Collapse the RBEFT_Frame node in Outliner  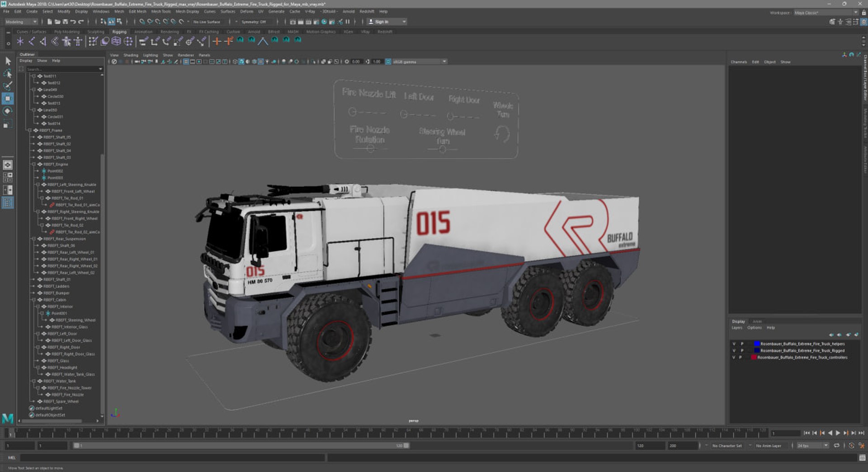click(30, 130)
